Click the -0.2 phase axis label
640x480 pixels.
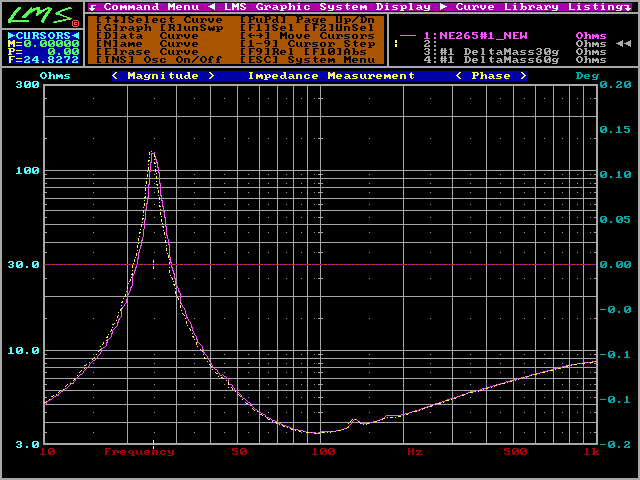pos(616,444)
